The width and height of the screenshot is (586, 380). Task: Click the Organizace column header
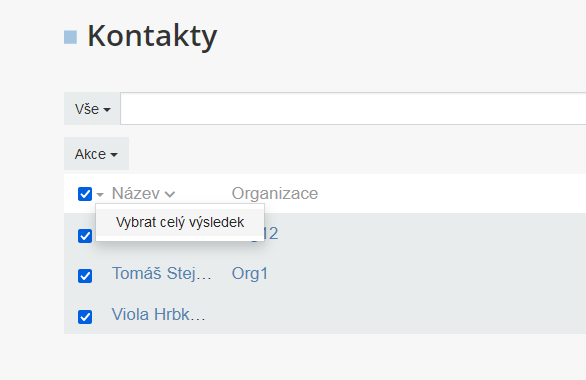(275, 194)
